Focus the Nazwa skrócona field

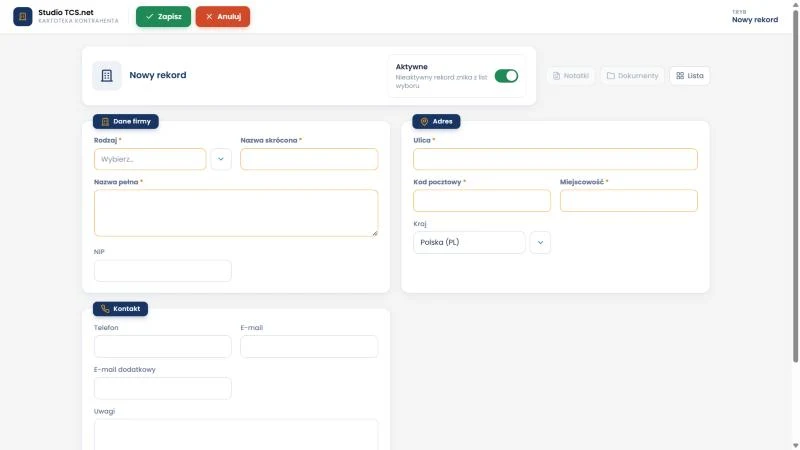[309, 159]
